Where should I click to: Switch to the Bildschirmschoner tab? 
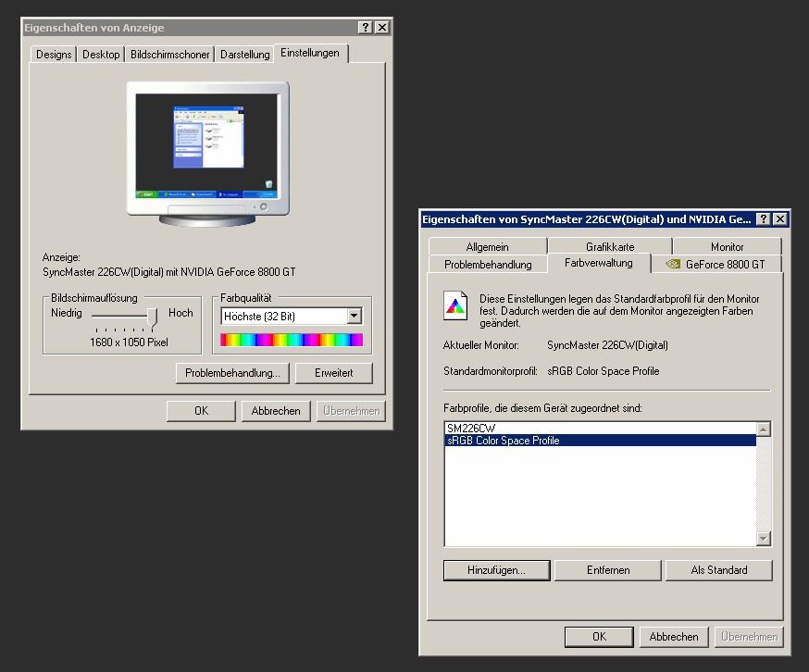pyautogui.click(x=170, y=55)
